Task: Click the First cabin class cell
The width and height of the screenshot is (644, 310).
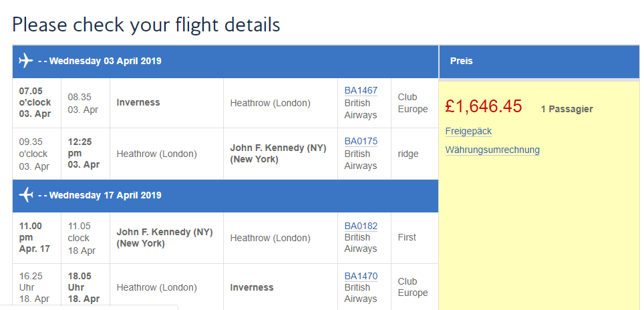Action: pyautogui.click(x=406, y=237)
